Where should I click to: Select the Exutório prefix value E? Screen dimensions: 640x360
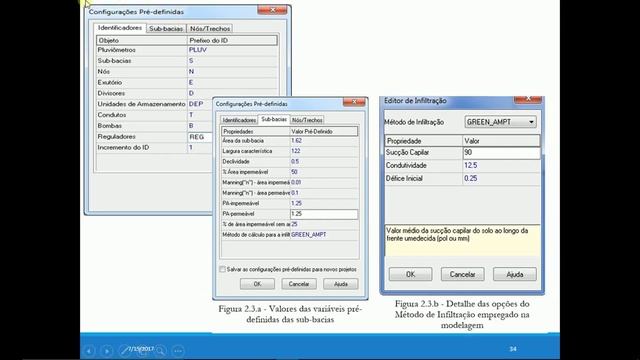point(191,82)
